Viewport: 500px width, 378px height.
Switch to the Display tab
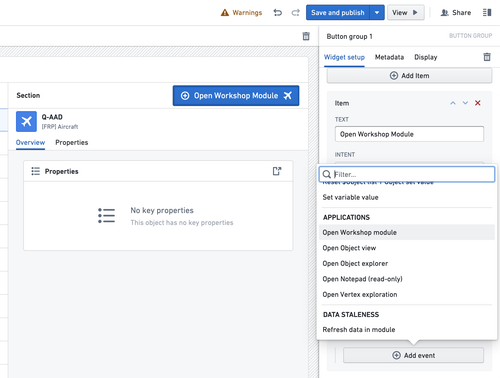click(x=426, y=57)
